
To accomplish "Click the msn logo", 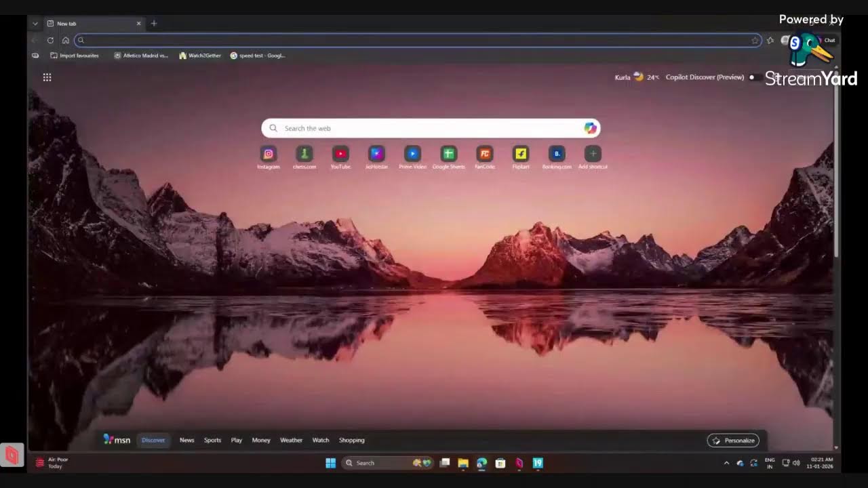I will [x=117, y=440].
